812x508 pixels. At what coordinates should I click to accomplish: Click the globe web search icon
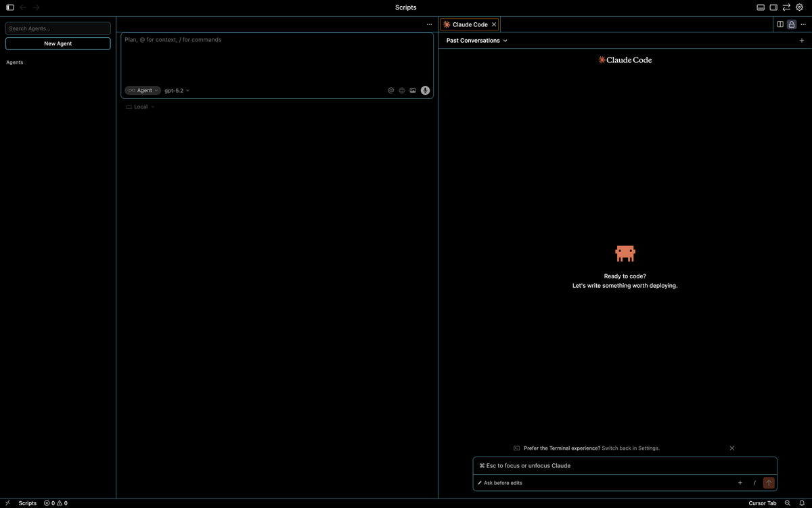click(402, 90)
